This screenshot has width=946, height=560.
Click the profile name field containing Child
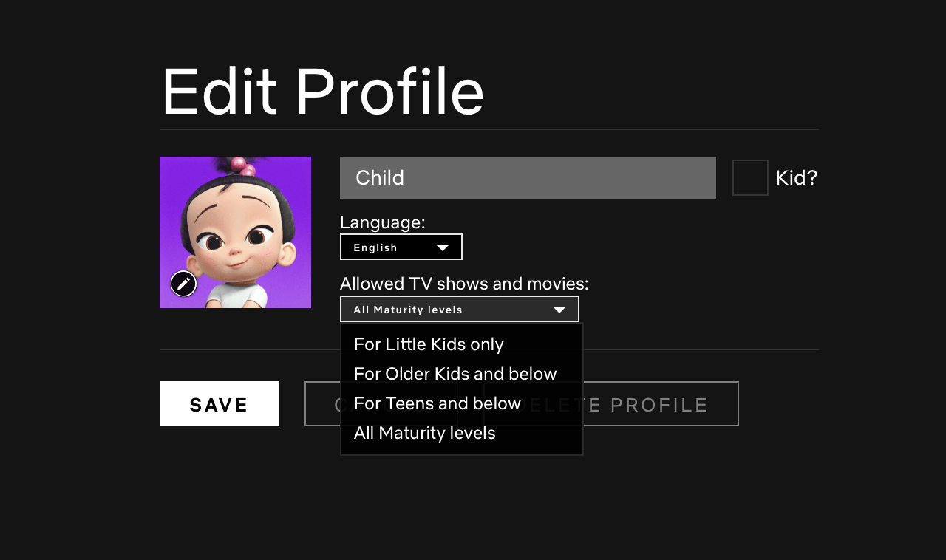(x=527, y=178)
